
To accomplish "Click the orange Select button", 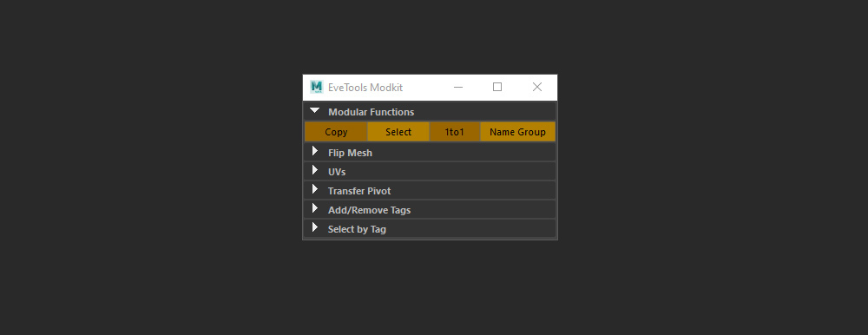I will point(398,132).
